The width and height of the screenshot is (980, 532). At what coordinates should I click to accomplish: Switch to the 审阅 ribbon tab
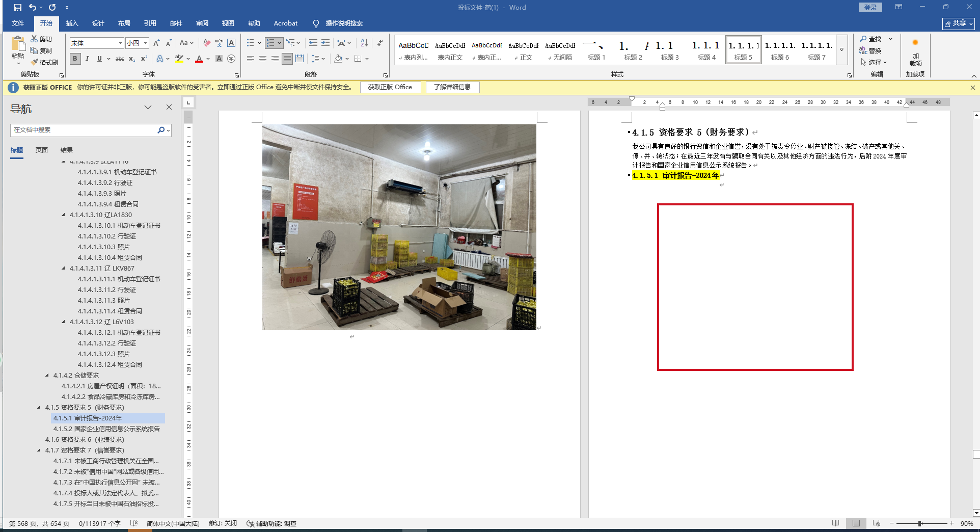coord(202,23)
